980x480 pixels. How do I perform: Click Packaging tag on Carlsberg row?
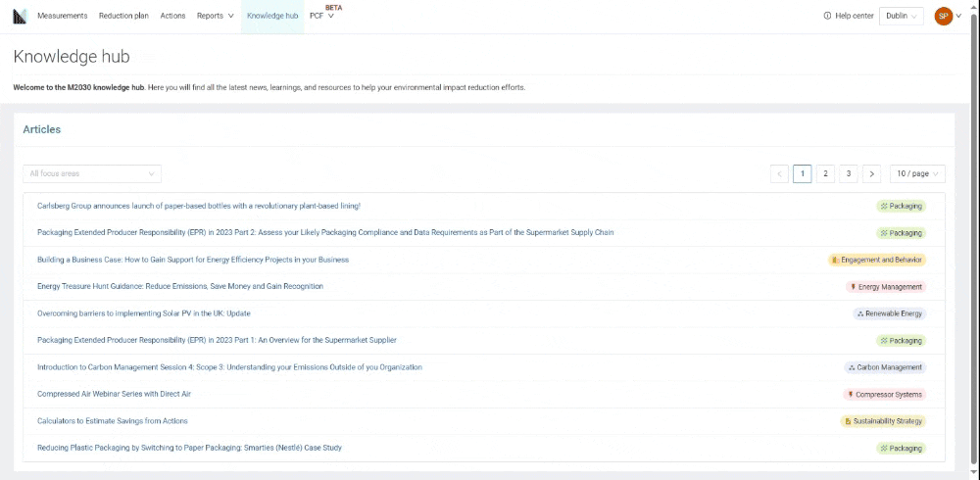901,207
